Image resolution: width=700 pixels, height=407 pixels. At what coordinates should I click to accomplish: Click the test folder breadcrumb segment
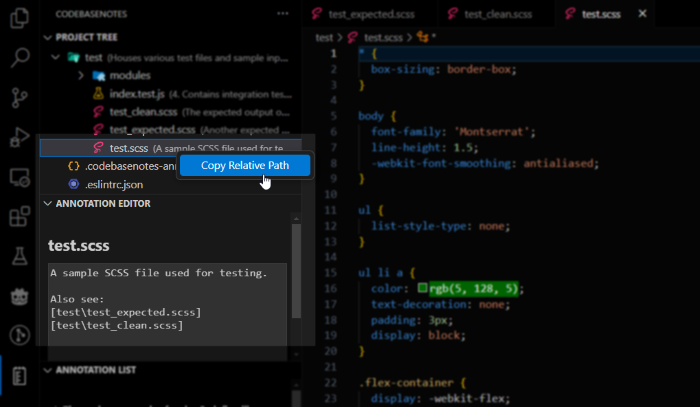324,37
